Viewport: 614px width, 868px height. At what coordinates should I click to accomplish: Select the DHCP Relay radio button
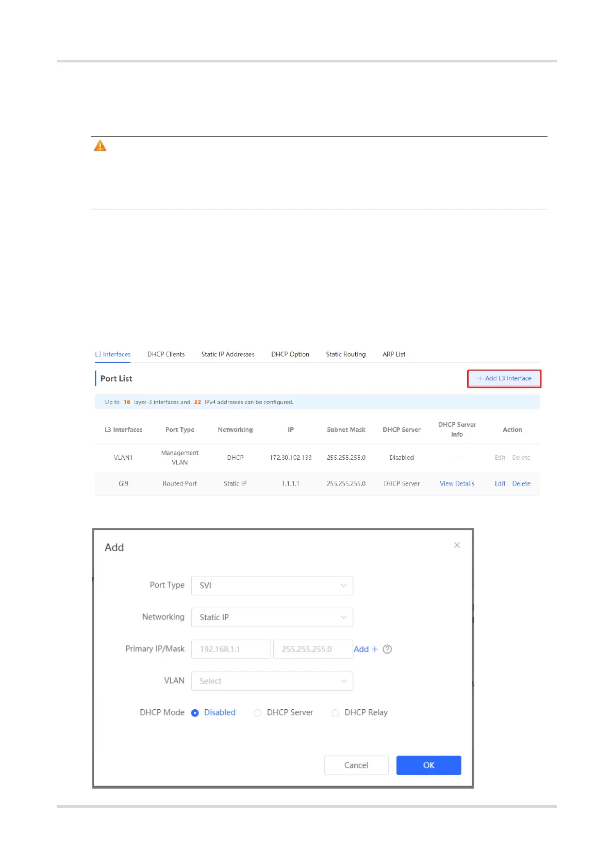click(x=335, y=713)
